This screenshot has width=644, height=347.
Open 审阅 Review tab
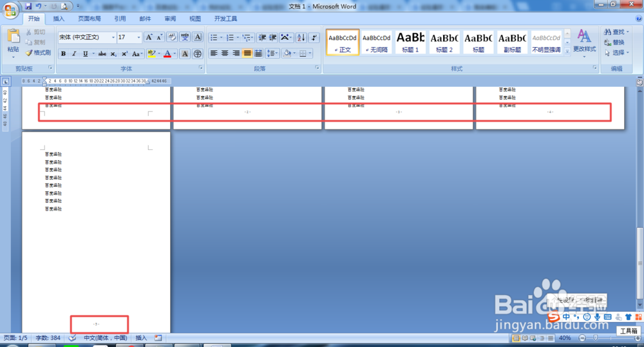coord(170,19)
